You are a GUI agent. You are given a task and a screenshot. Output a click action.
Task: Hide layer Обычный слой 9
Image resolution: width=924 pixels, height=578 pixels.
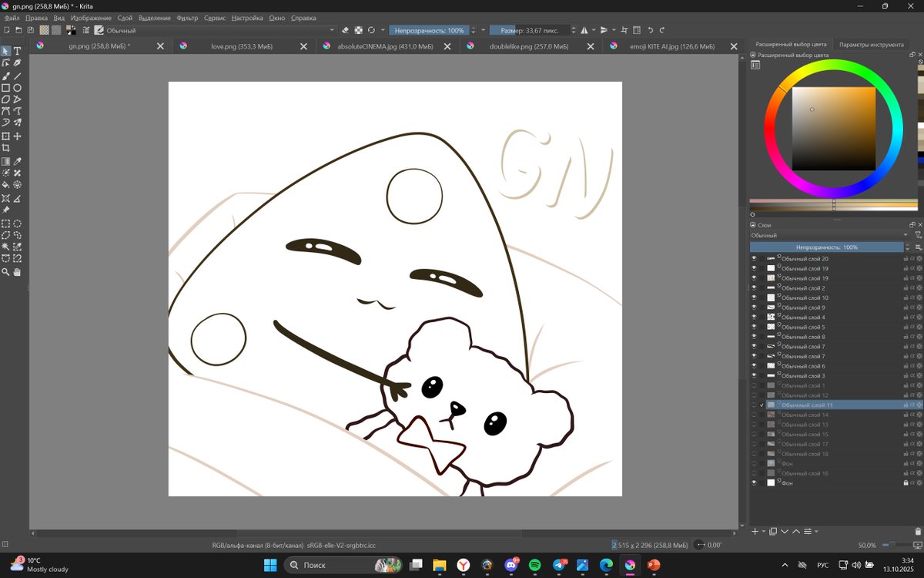coord(754,307)
